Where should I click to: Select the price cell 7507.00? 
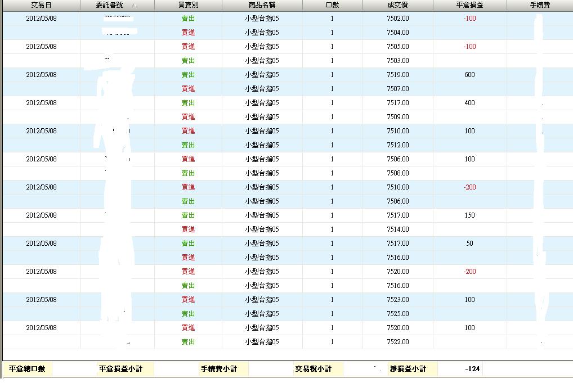(397, 89)
